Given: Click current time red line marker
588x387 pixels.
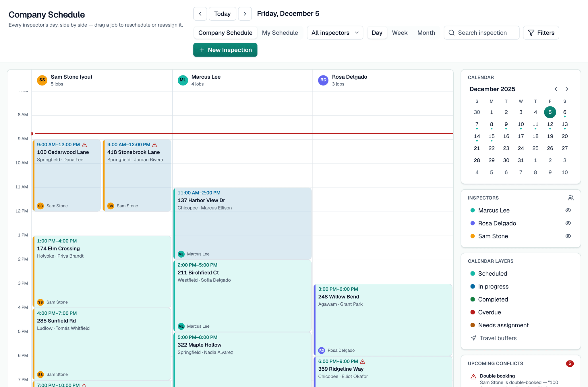Looking at the screenshot, I should (x=32, y=134).
